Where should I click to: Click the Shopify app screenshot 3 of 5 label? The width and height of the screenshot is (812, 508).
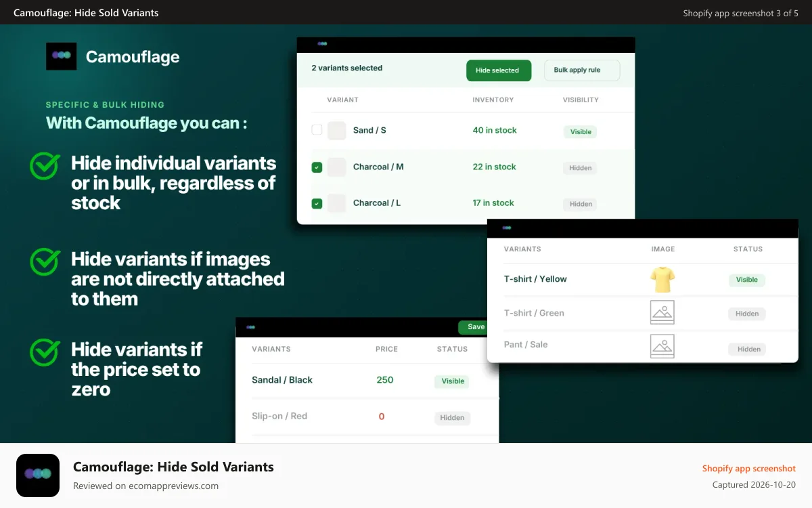point(741,13)
